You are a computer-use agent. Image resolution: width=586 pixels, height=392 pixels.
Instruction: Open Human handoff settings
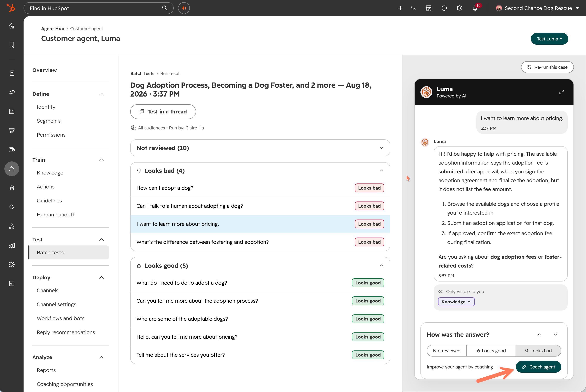[x=56, y=215]
